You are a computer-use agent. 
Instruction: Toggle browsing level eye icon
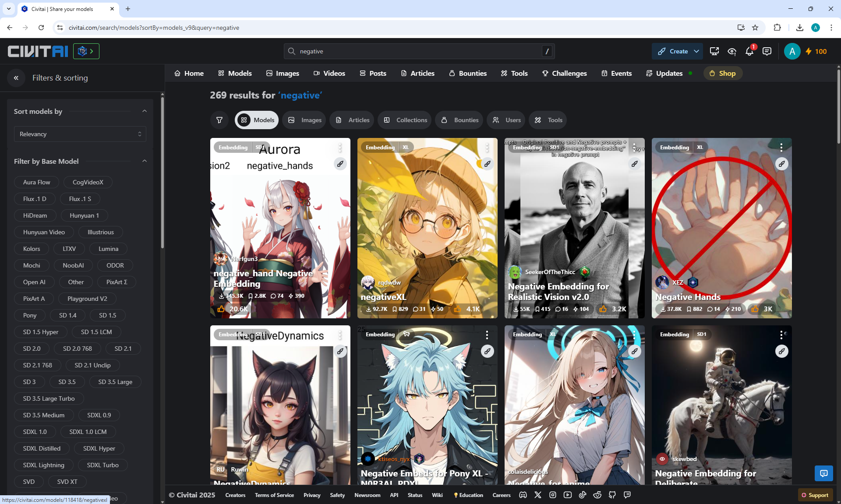tap(731, 52)
